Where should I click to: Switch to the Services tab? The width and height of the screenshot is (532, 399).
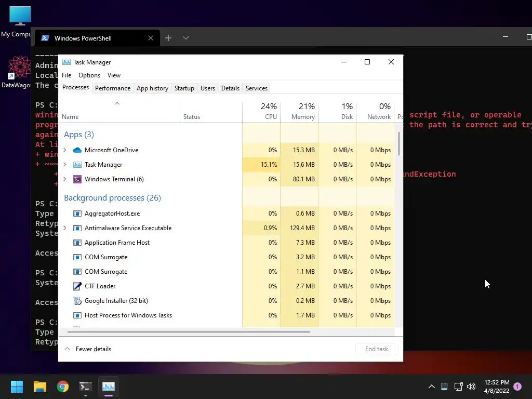coord(257,88)
